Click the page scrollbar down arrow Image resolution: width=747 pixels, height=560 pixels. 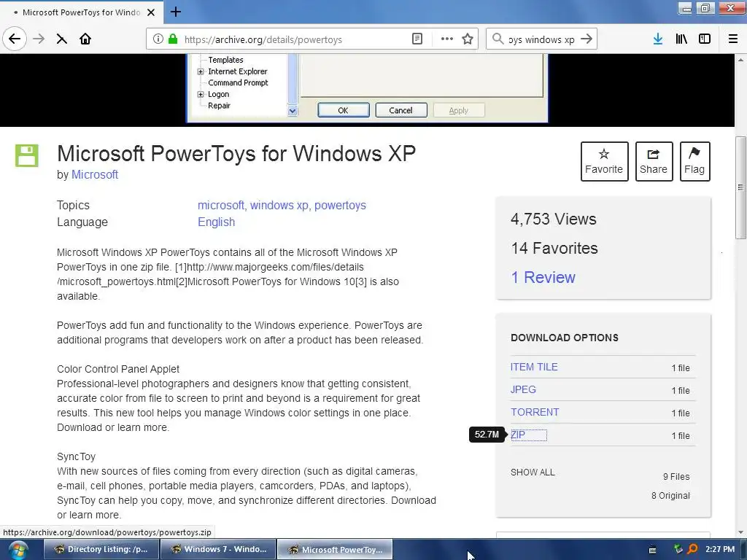click(x=740, y=532)
